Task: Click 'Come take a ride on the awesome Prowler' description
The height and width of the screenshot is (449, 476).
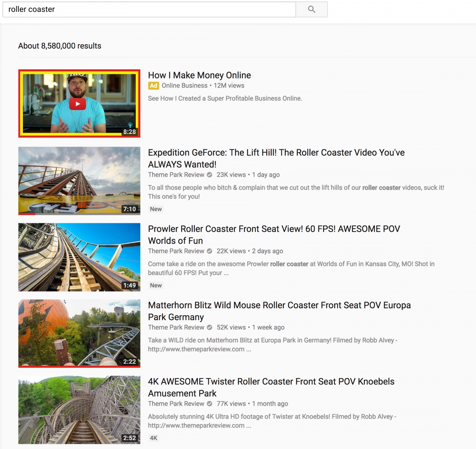Action: (x=291, y=268)
